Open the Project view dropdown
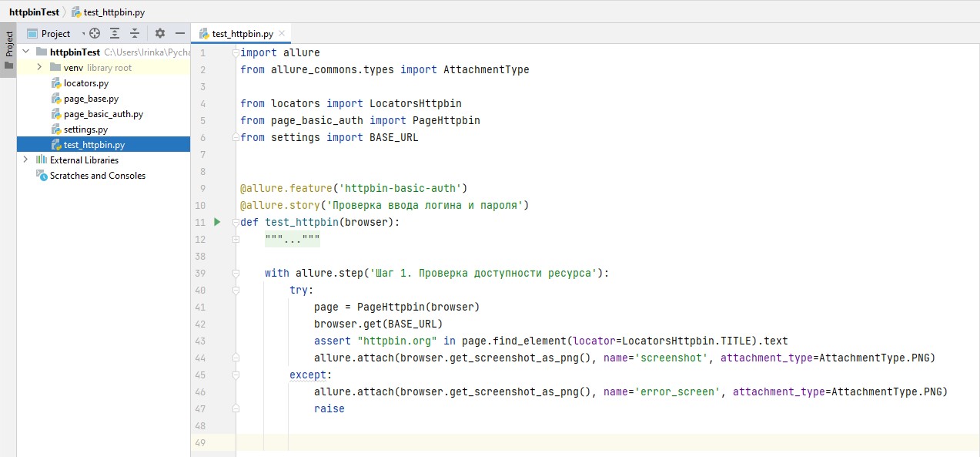 tap(82, 34)
